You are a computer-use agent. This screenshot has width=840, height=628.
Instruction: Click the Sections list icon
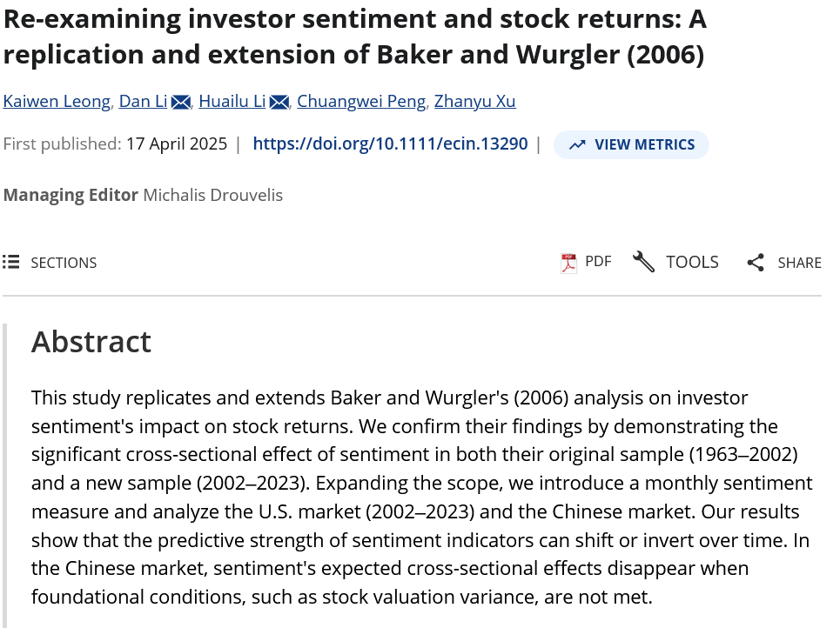click(x=11, y=262)
